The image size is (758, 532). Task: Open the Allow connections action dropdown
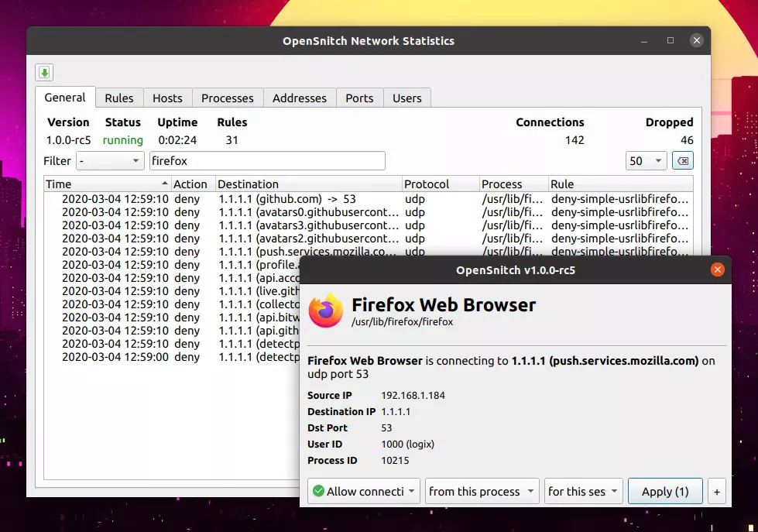click(364, 492)
